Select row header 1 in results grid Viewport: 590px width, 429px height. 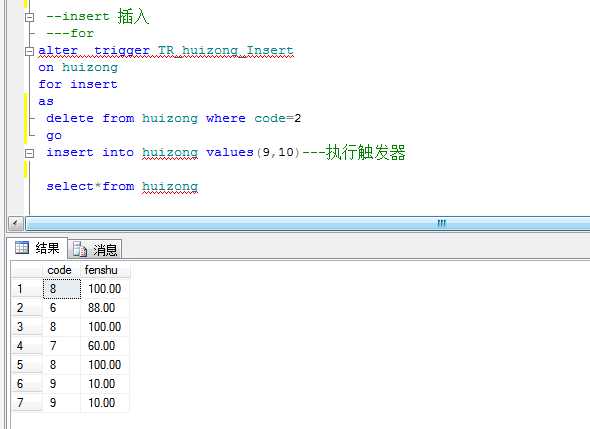(26, 289)
